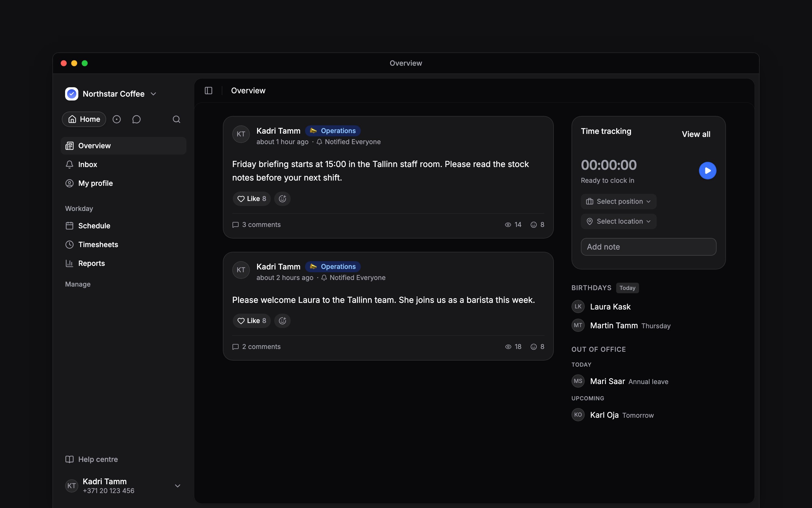This screenshot has height=508, width=812.
Task: Click Karl Oja in out of office list
Action: pos(613,415)
